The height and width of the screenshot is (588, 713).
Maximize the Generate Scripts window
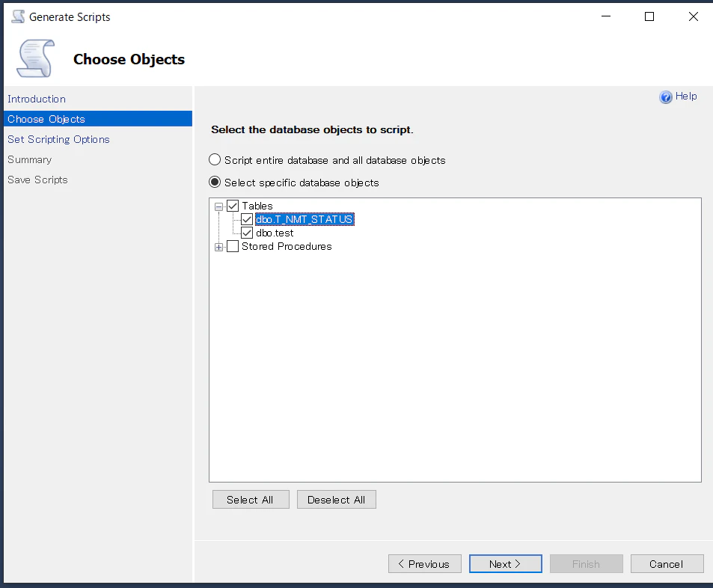click(x=649, y=16)
